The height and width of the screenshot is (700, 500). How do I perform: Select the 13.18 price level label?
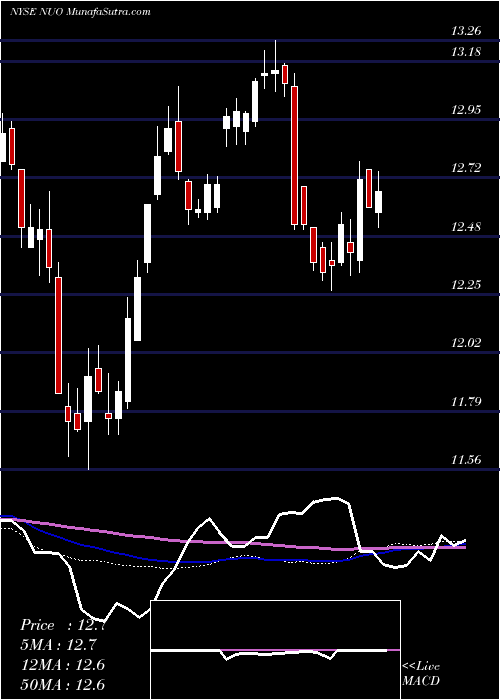(x=466, y=52)
